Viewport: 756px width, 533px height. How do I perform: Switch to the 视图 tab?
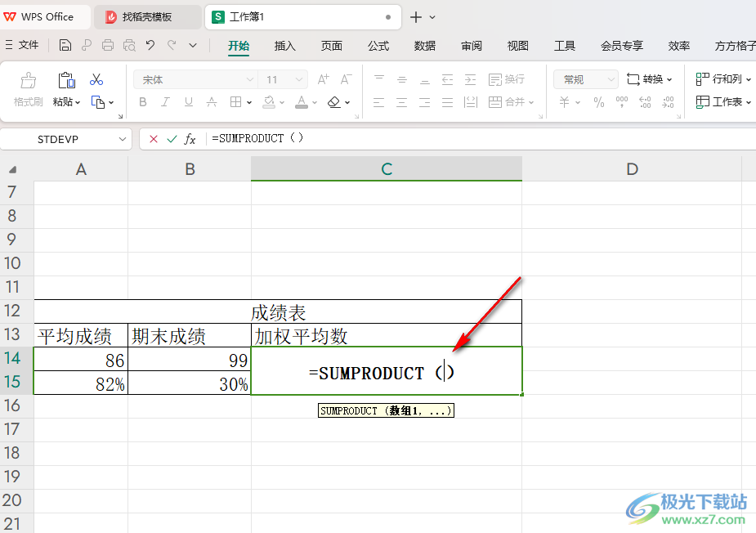click(x=518, y=46)
